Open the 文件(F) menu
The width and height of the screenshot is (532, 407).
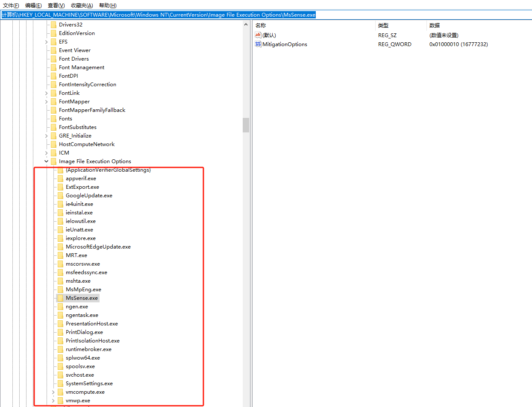11,5
